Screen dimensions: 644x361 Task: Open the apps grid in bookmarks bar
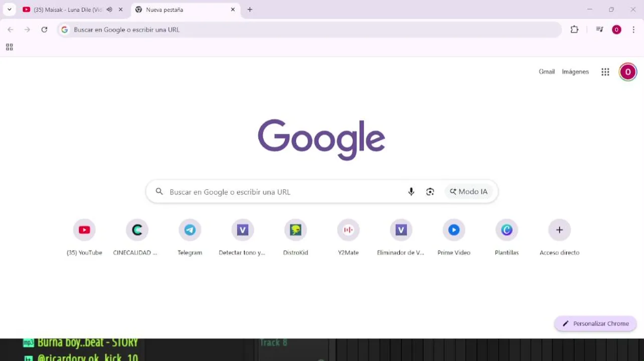tap(9, 47)
